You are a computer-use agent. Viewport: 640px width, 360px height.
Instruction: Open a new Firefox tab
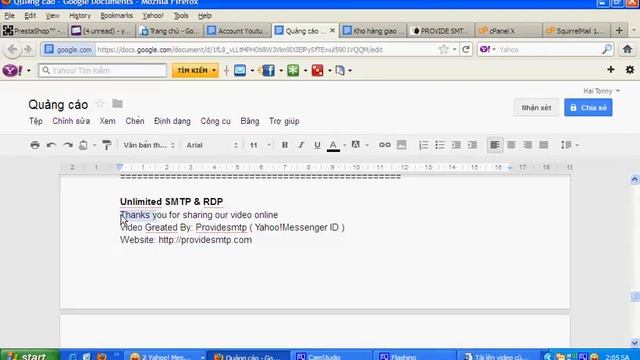point(619,31)
